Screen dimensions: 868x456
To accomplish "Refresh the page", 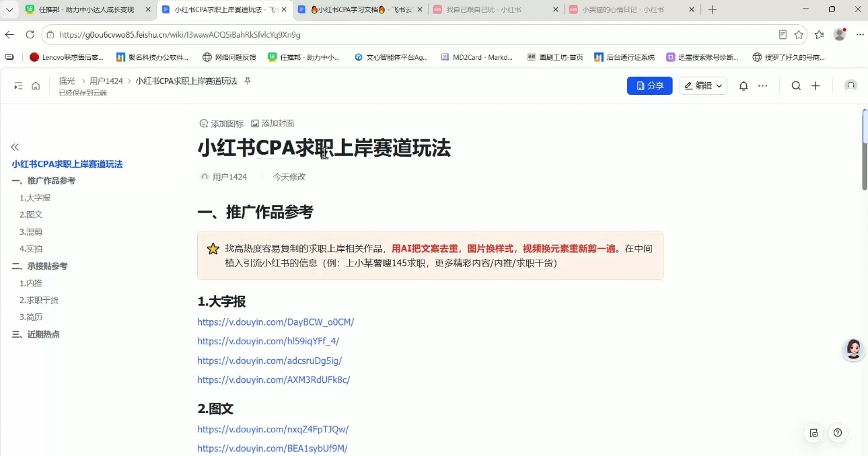I will tap(30, 34).
